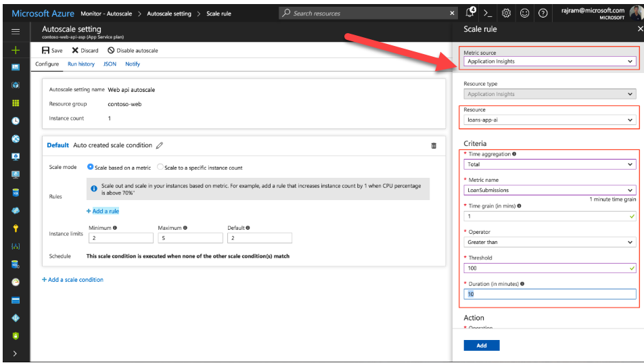The width and height of the screenshot is (644, 363).
Task: Open the Resource dropdown showing loans-app-ai
Action: [x=549, y=120]
